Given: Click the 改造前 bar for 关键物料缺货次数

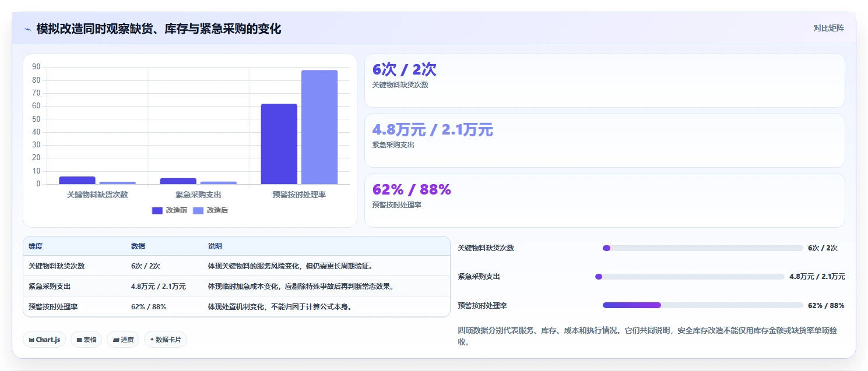Looking at the screenshot, I should 77,180.
